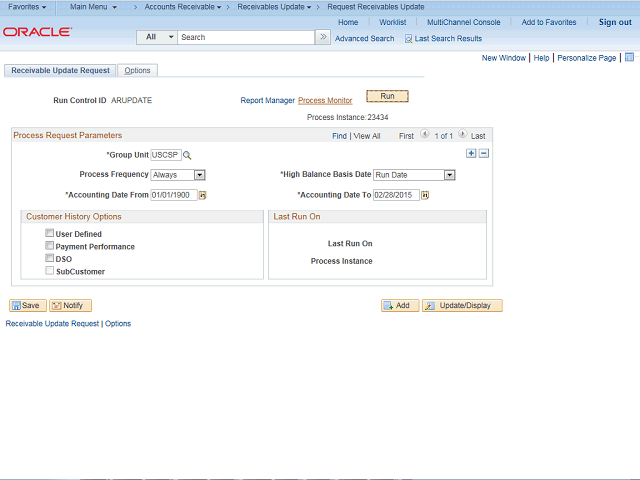The width and height of the screenshot is (640, 480).
Task: Add a new row with plus icon
Action: click(471, 153)
